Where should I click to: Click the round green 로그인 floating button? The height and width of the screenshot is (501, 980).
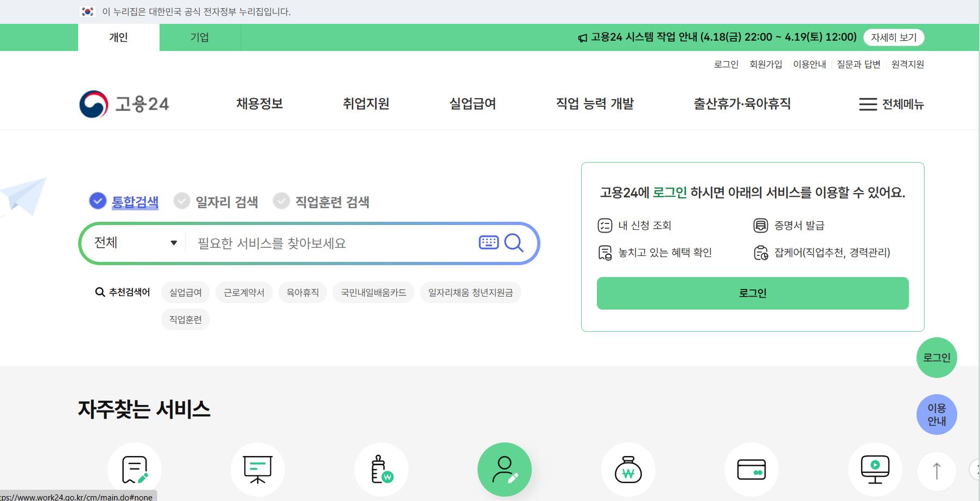coord(937,357)
